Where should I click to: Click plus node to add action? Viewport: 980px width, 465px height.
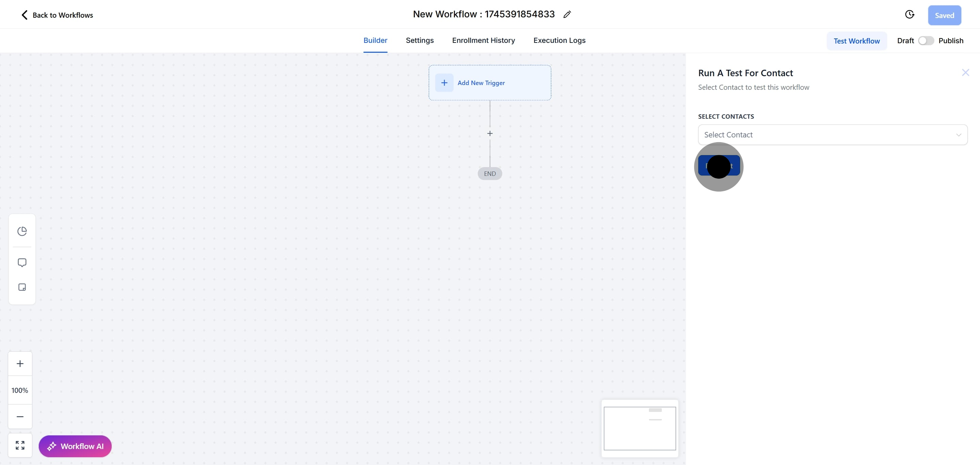[x=490, y=133]
